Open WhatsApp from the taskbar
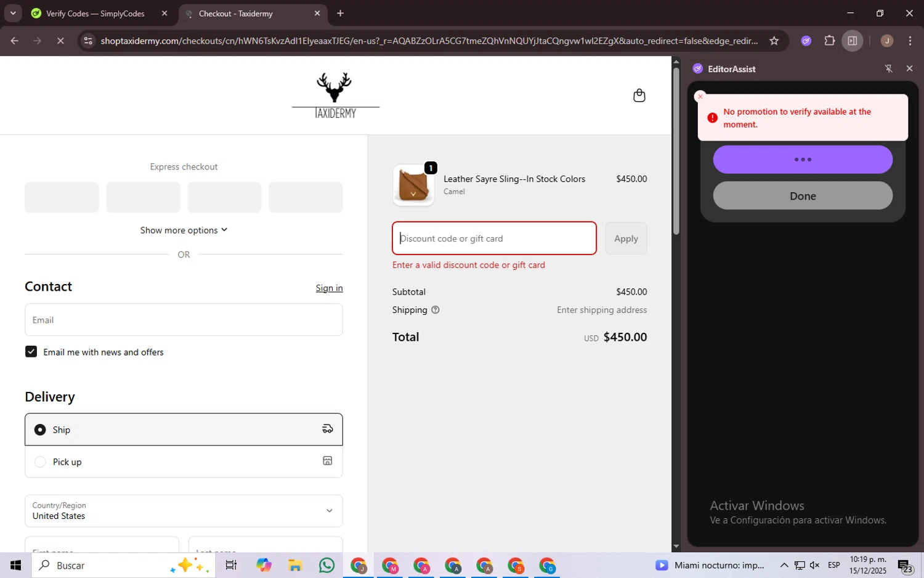This screenshot has width=924, height=578. coord(326,565)
